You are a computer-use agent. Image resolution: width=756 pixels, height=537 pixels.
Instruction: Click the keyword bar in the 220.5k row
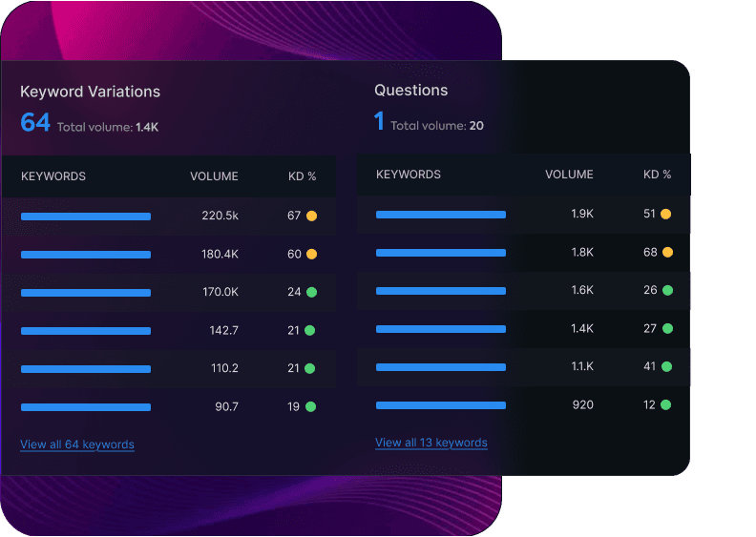[x=86, y=217]
